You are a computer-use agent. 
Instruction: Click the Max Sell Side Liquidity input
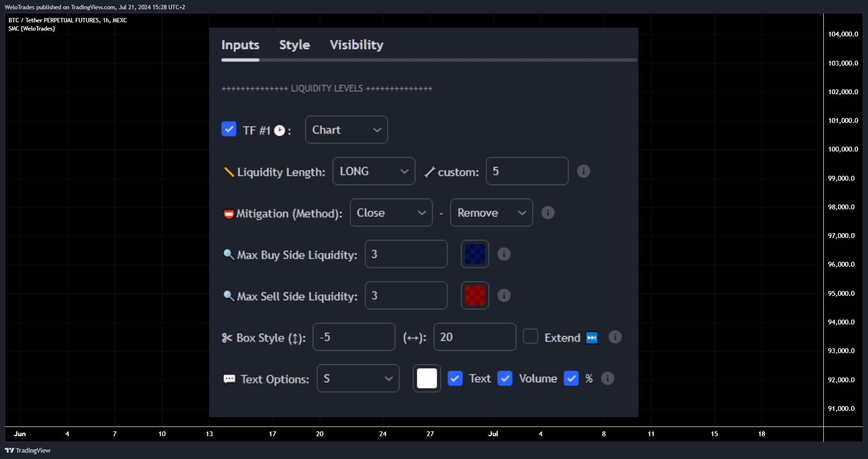pos(406,295)
